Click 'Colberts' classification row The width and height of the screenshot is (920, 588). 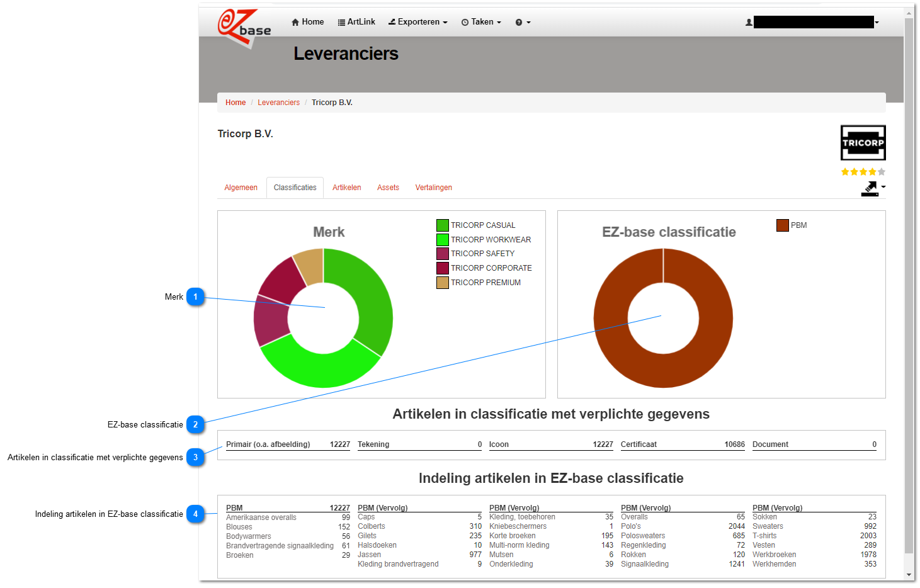click(419, 526)
